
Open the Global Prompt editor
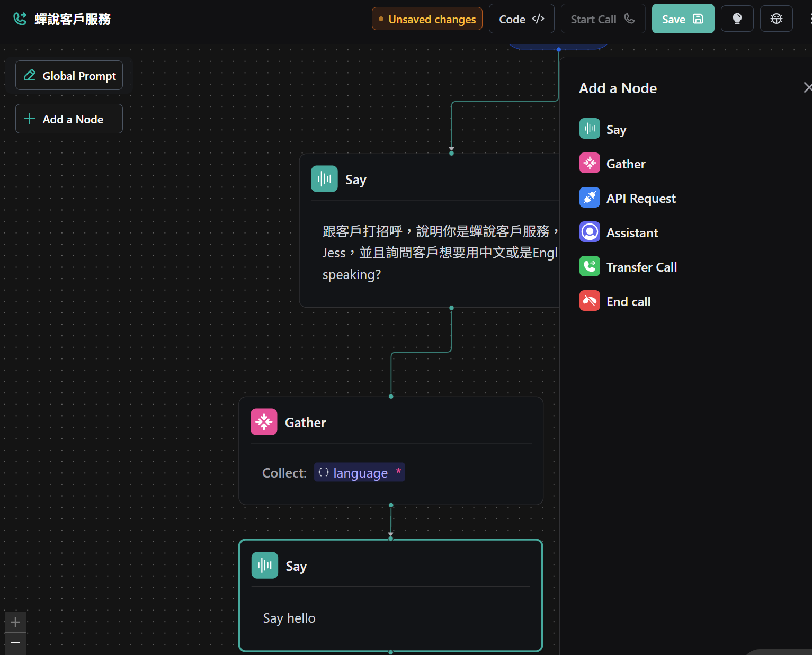(x=69, y=75)
